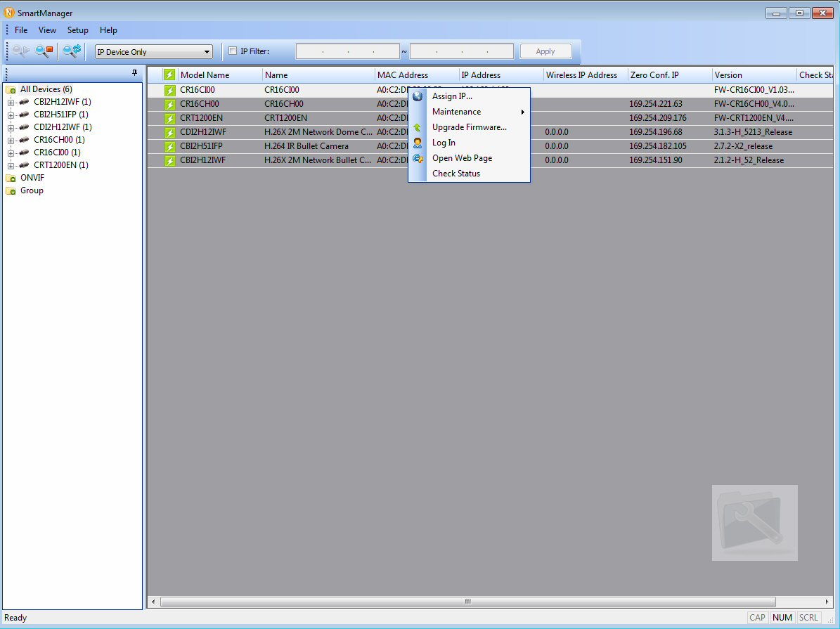Click the horizontal scrollbar thumb
The image size is (840, 629).
467,602
